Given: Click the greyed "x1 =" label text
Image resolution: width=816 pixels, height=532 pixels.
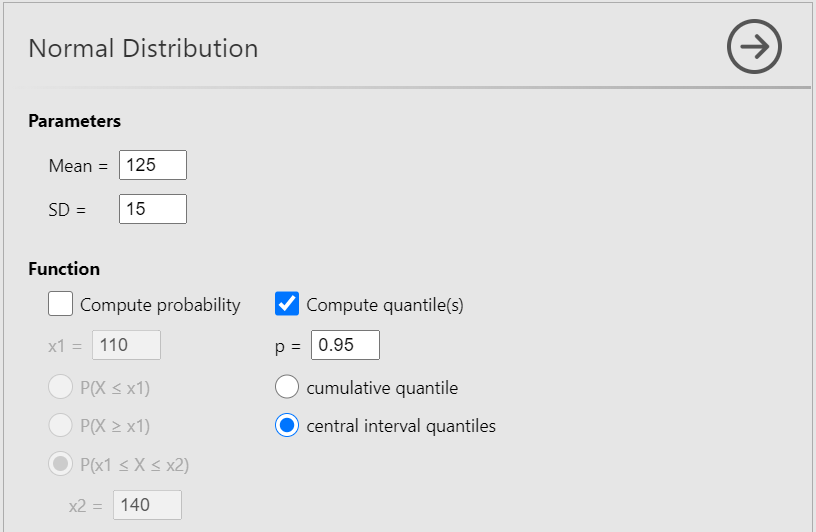Looking at the screenshot, I should tap(66, 346).
